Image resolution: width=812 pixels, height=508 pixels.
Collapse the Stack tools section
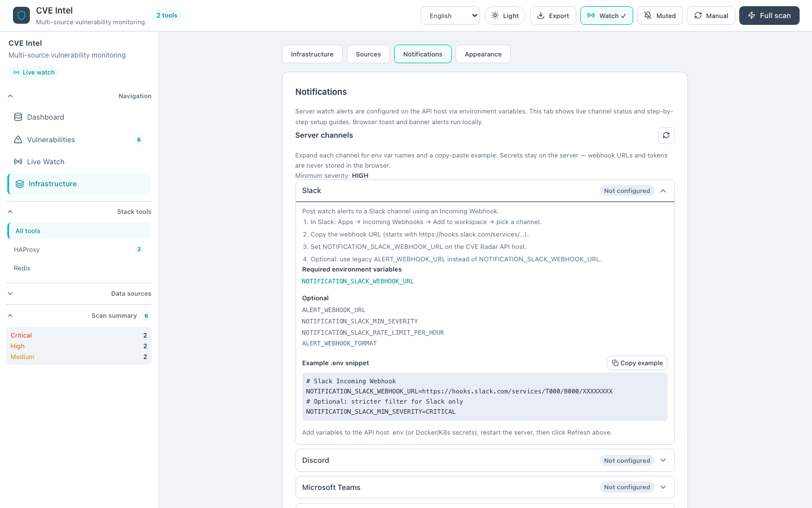coord(79,212)
